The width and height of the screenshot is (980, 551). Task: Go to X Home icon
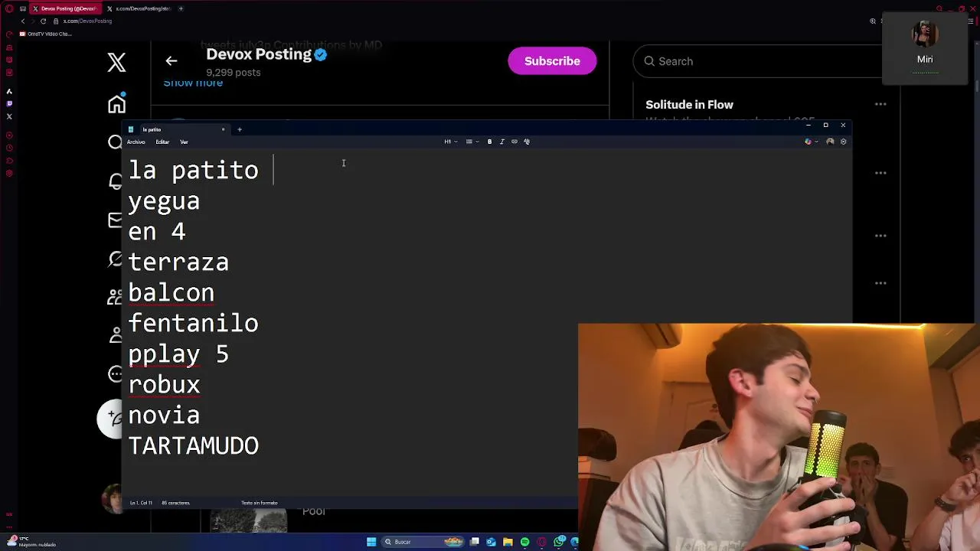(x=116, y=103)
